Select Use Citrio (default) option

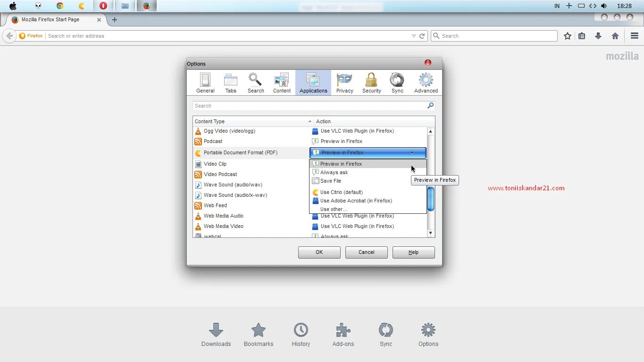pyautogui.click(x=368, y=192)
